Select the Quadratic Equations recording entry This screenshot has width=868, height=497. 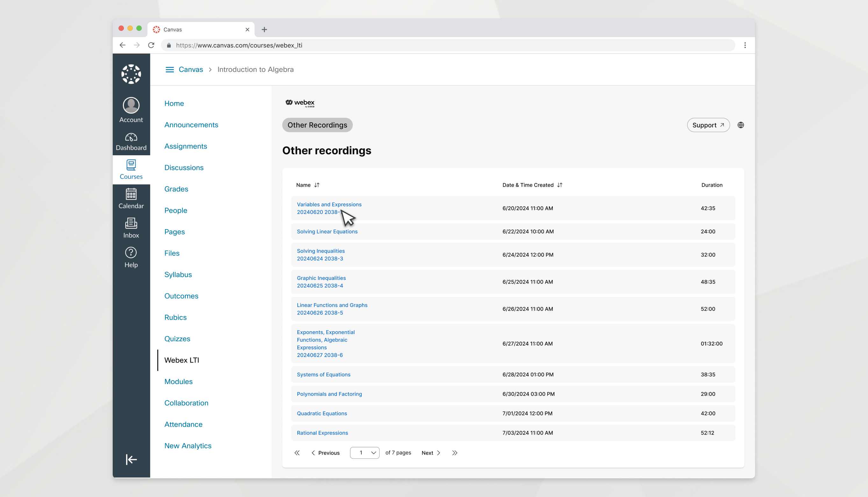tap(322, 413)
